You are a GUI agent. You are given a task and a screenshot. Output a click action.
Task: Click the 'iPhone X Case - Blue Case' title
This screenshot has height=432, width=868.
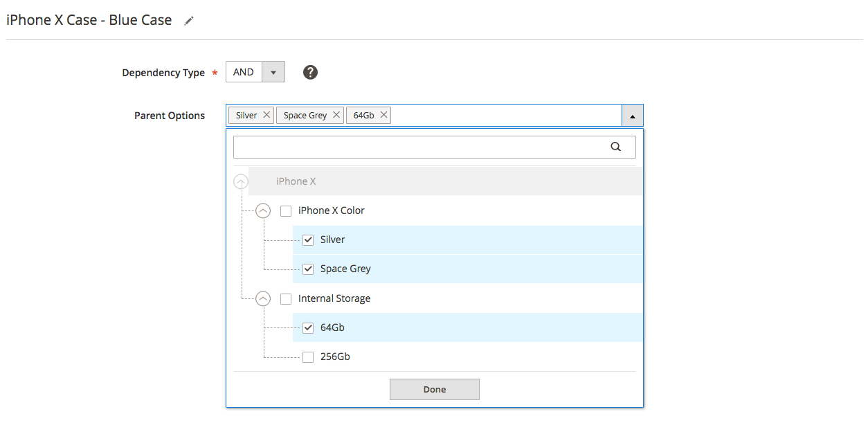point(89,20)
